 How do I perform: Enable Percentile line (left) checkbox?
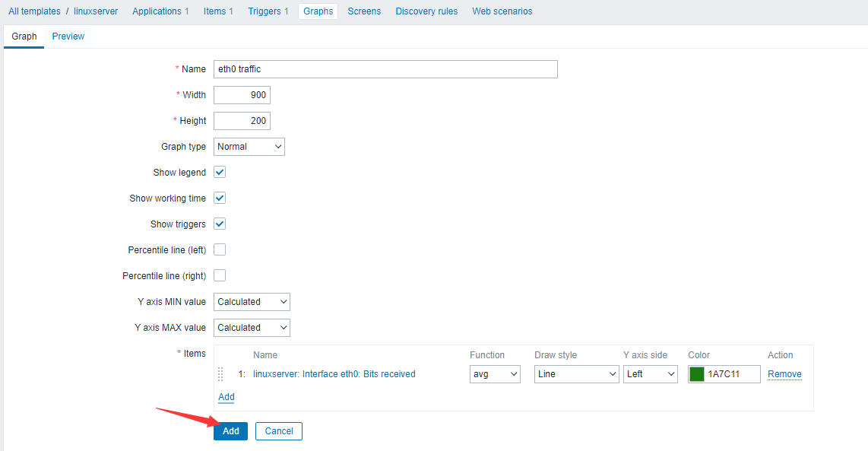(220, 250)
